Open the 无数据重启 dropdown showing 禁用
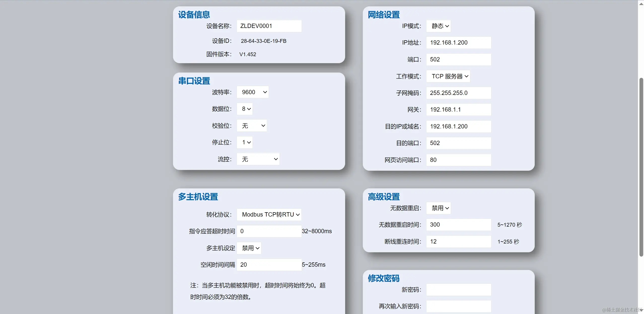The height and width of the screenshot is (314, 644). click(439, 208)
